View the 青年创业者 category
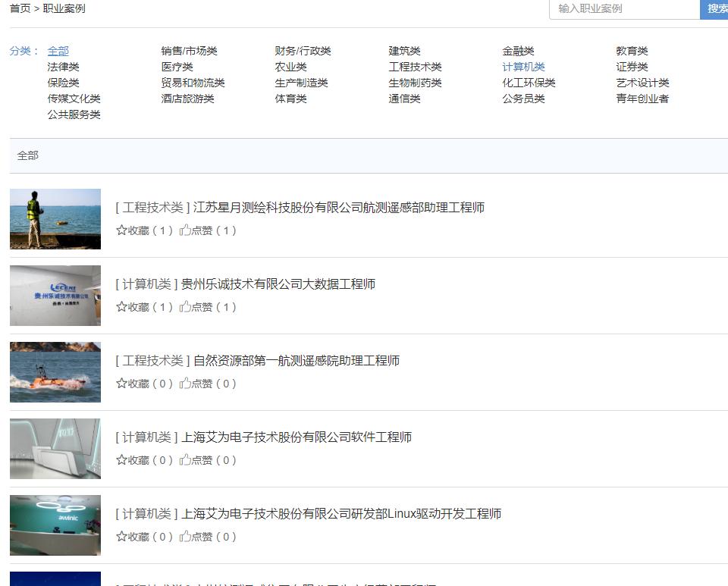This screenshot has height=586, width=728. pos(642,99)
